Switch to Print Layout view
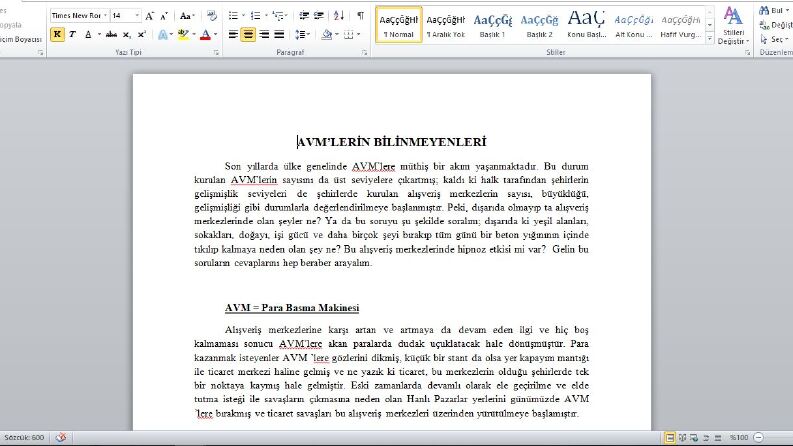The image size is (793, 446). [x=670, y=438]
